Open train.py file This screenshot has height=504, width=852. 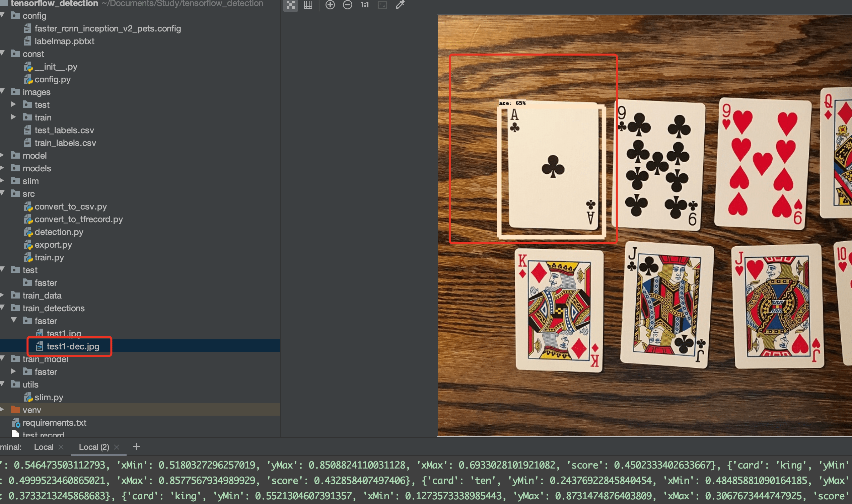point(49,257)
